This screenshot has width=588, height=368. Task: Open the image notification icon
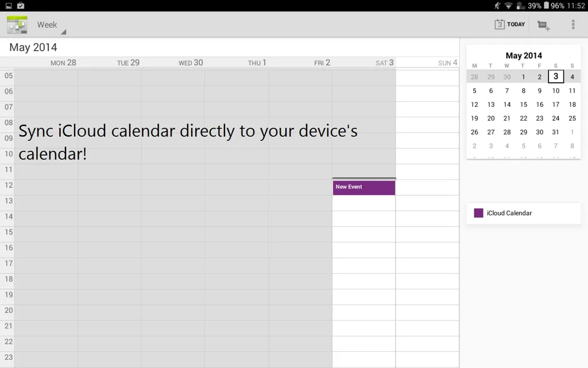(9, 6)
